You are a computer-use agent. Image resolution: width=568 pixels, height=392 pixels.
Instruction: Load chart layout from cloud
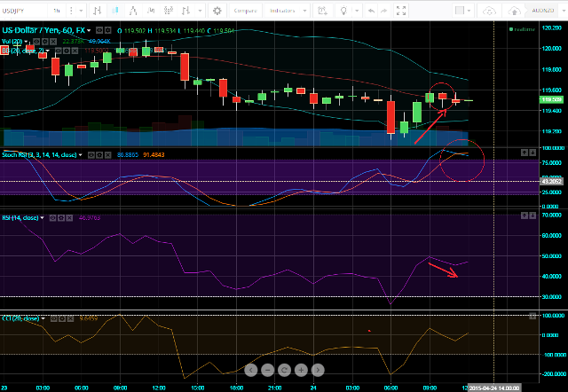(489, 11)
